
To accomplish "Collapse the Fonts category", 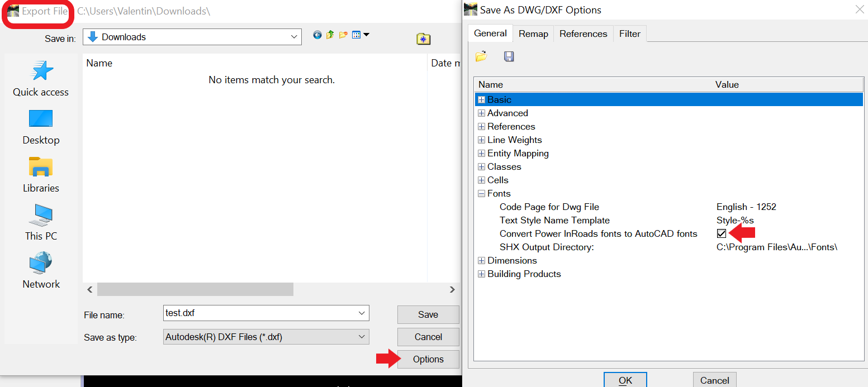I will pos(481,193).
